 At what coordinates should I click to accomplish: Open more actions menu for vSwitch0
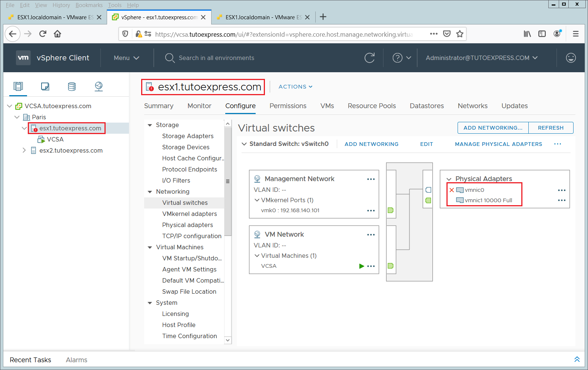point(558,144)
